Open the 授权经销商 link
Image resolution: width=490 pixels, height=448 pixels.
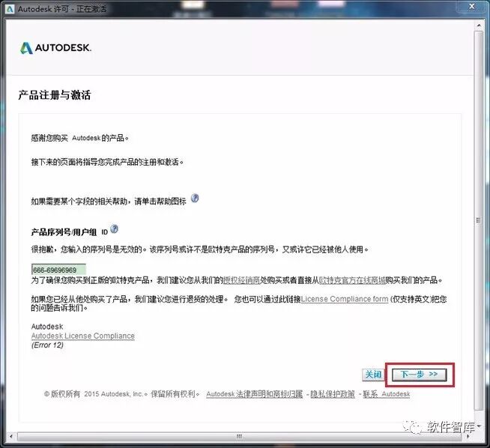[242, 280]
